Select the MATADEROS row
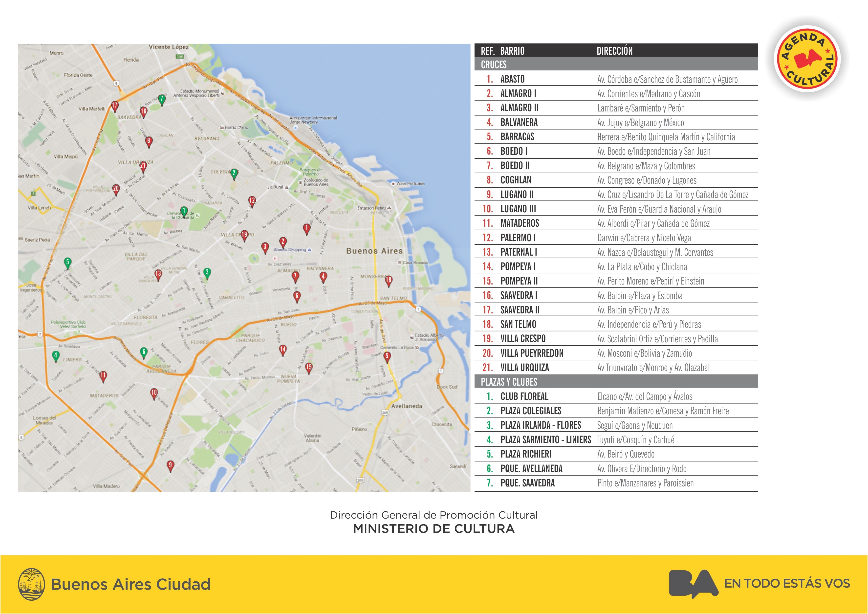This screenshot has width=868, height=614. point(616,223)
